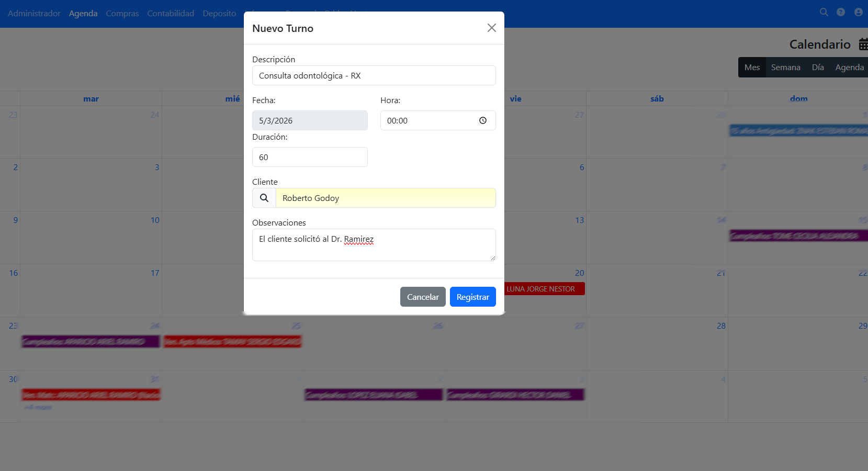Switch calendar to Mes view
The height and width of the screenshot is (471, 868).
coord(752,68)
